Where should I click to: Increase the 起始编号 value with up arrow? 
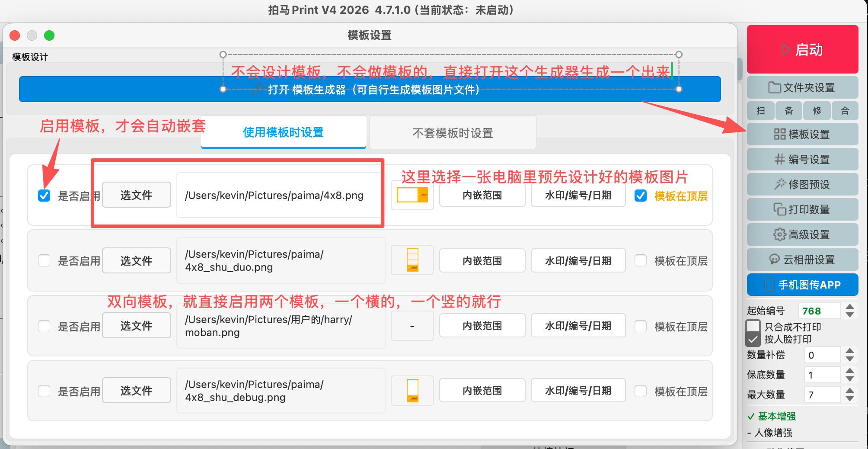850,307
